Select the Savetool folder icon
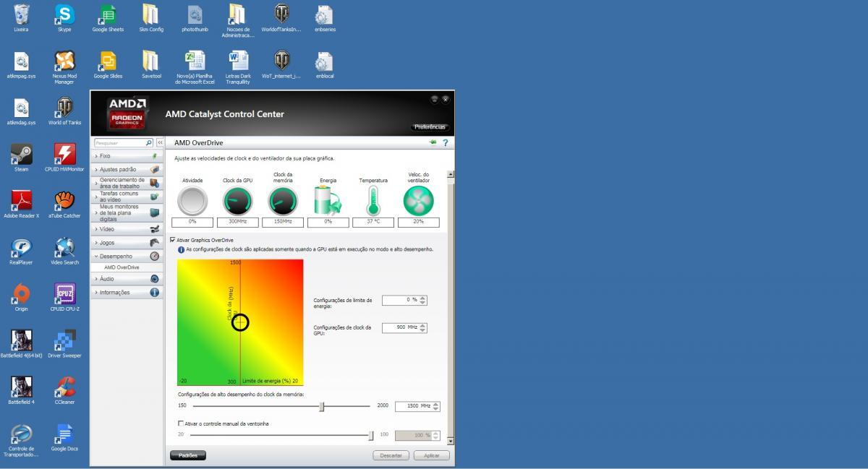 pyautogui.click(x=151, y=65)
